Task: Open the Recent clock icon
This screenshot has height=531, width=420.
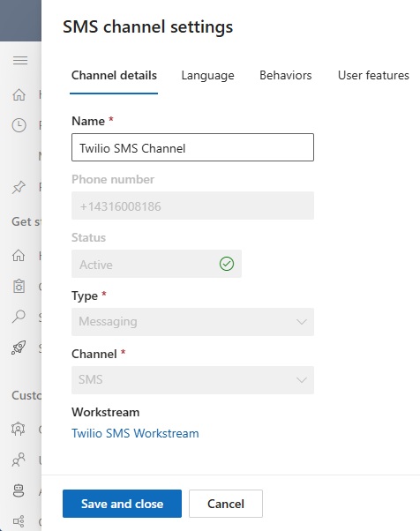Action: point(19,125)
